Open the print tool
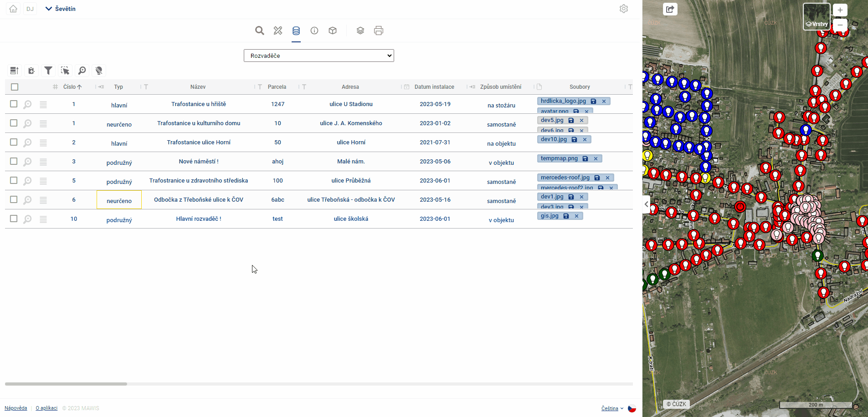The image size is (868, 417). 378,31
